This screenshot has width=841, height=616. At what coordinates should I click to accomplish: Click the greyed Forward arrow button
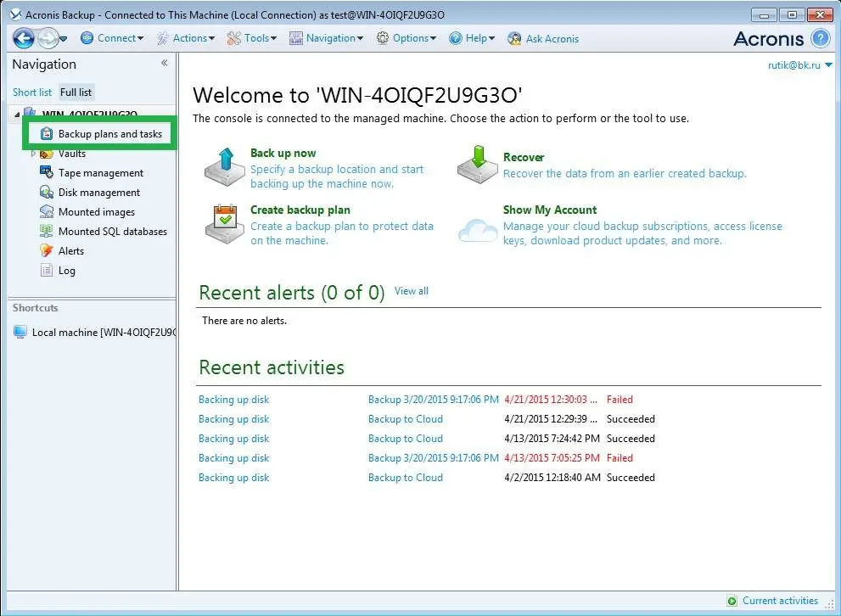(x=48, y=38)
